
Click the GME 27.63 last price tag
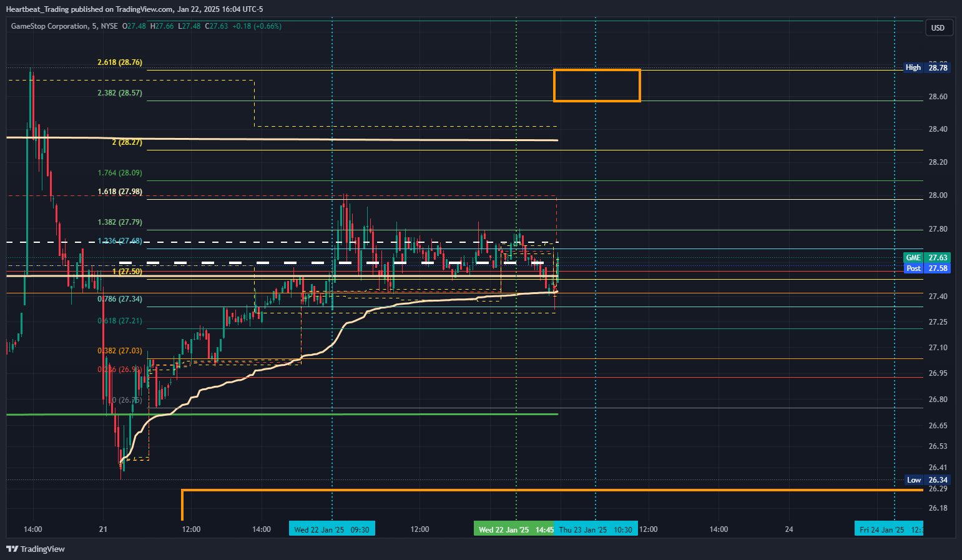927,258
